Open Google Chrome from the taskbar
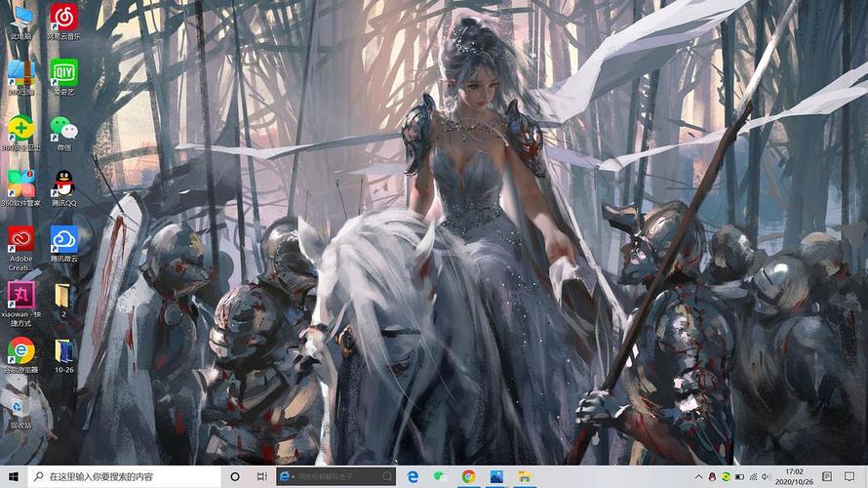This screenshot has width=868, height=488. [x=469, y=476]
